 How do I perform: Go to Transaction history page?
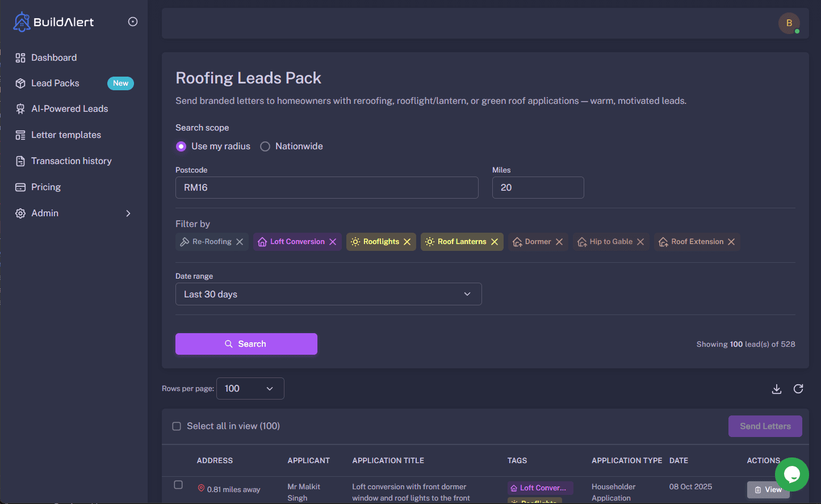coord(71,161)
